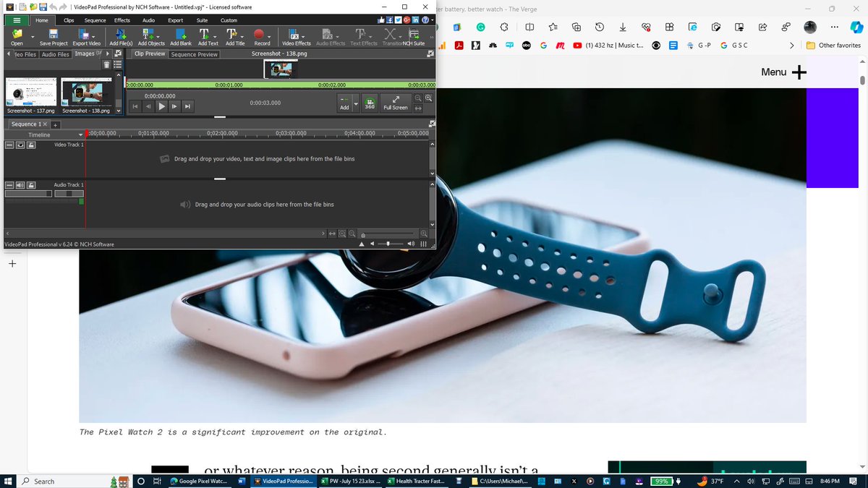Open the Verge Menu link
This screenshot has width=868, height=488.
coord(783,72)
